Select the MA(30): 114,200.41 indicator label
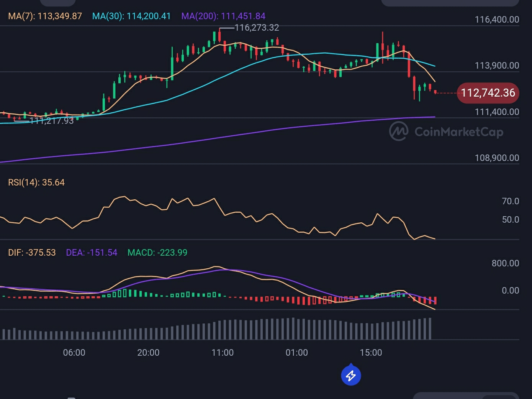 (131, 16)
